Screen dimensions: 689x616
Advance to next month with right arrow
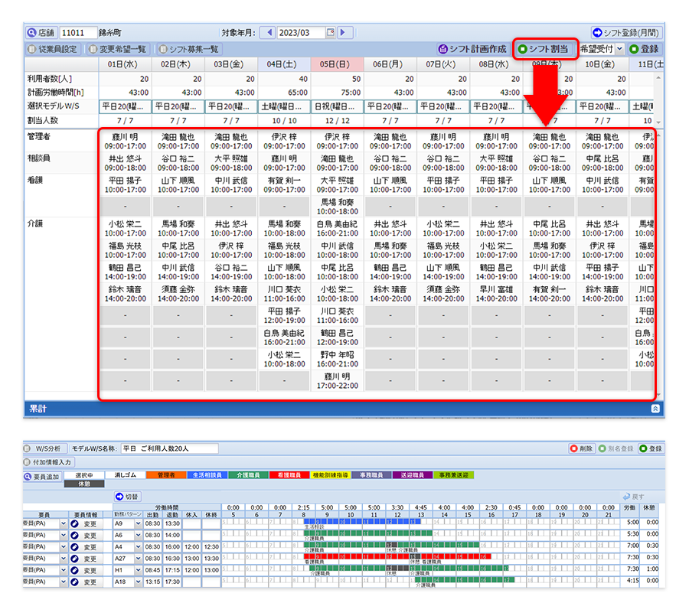click(344, 33)
